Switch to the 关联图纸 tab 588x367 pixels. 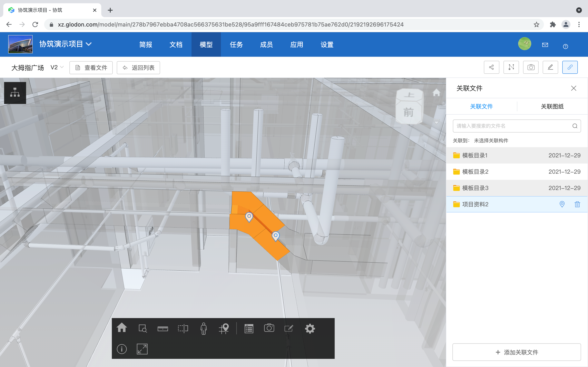point(552,106)
